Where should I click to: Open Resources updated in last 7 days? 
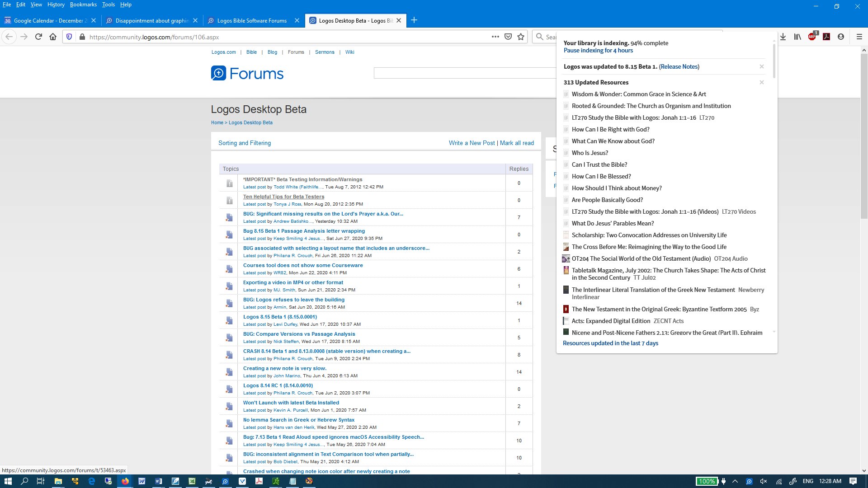[x=610, y=343]
